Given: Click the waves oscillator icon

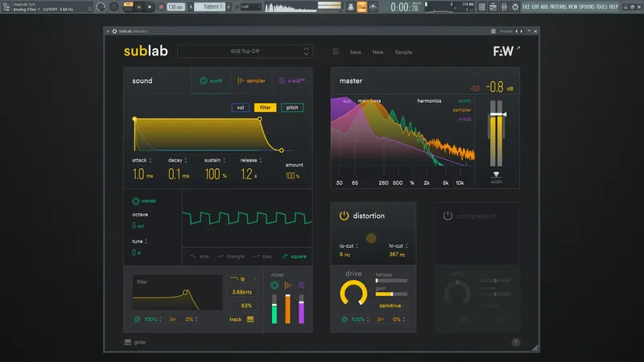Looking at the screenshot, I should pyautogui.click(x=135, y=201).
